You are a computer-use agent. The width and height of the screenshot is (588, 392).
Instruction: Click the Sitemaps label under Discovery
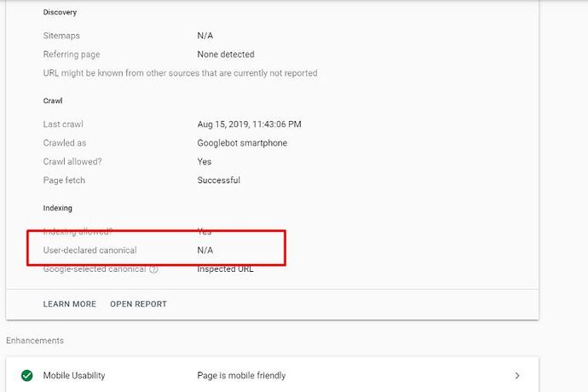[x=61, y=36]
